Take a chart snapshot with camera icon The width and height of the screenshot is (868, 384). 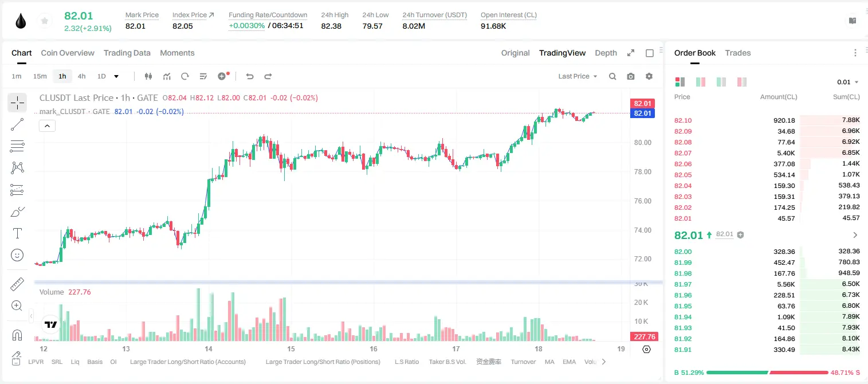pyautogui.click(x=631, y=76)
